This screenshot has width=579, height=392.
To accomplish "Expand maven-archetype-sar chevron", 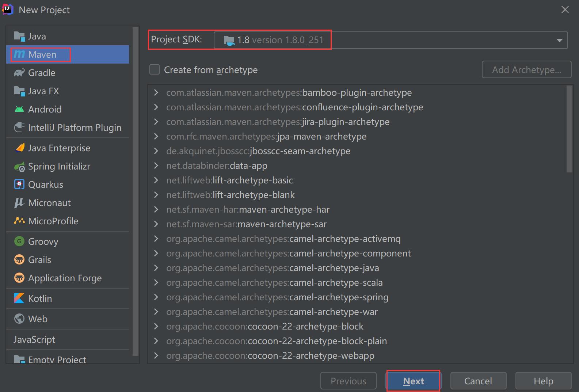I will tap(156, 224).
